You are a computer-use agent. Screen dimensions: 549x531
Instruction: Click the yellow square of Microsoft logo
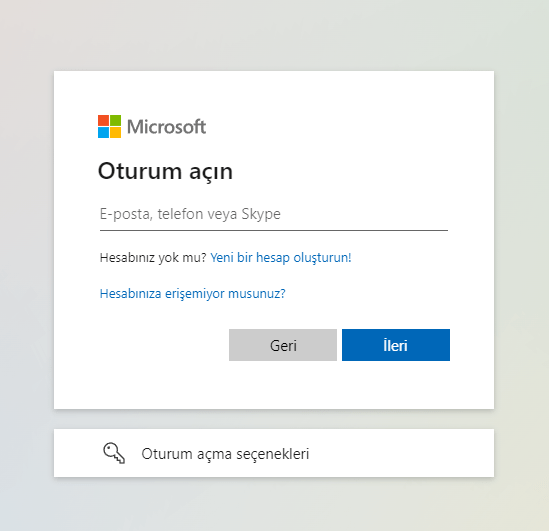click(x=116, y=132)
